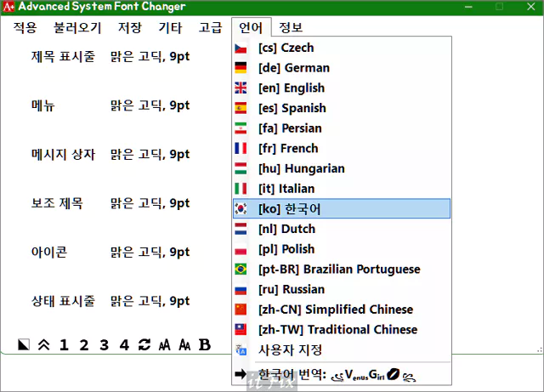Click the China flag icon

click(x=241, y=310)
